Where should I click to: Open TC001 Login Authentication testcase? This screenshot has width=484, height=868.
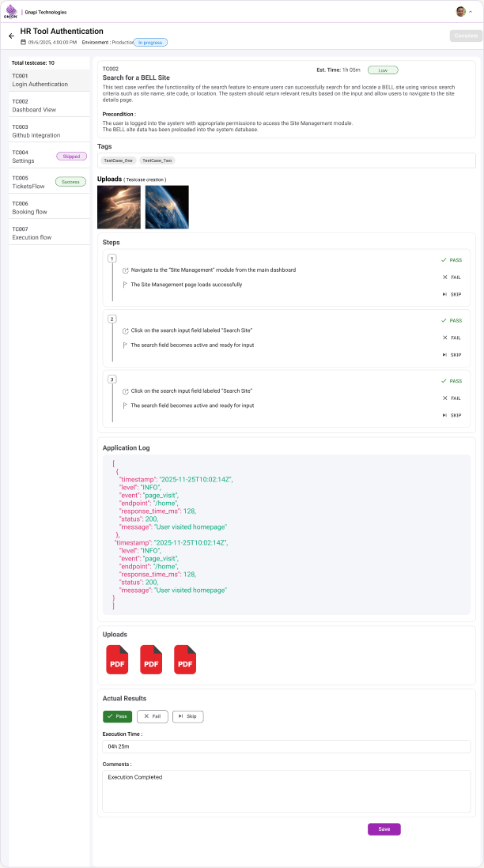(x=49, y=81)
